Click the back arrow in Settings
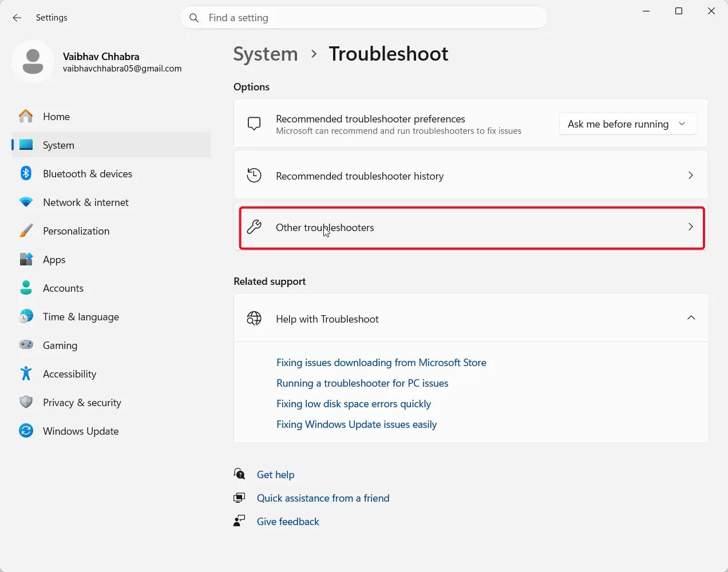 tap(17, 18)
